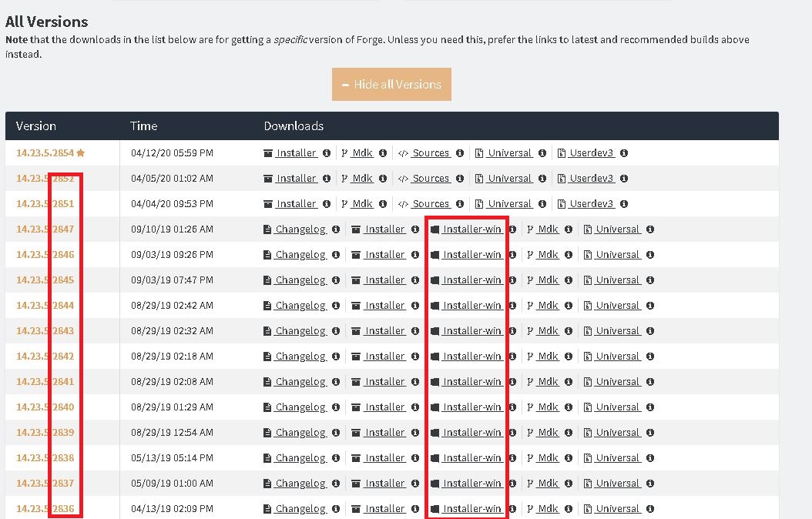The height and width of the screenshot is (519, 812).
Task: Click info icon after Changelog in 08/29/19 12:54 AM row
Action: [x=336, y=432]
